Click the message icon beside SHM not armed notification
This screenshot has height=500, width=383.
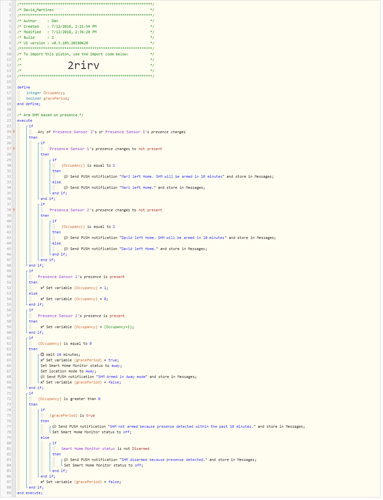[x=54, y=426]
